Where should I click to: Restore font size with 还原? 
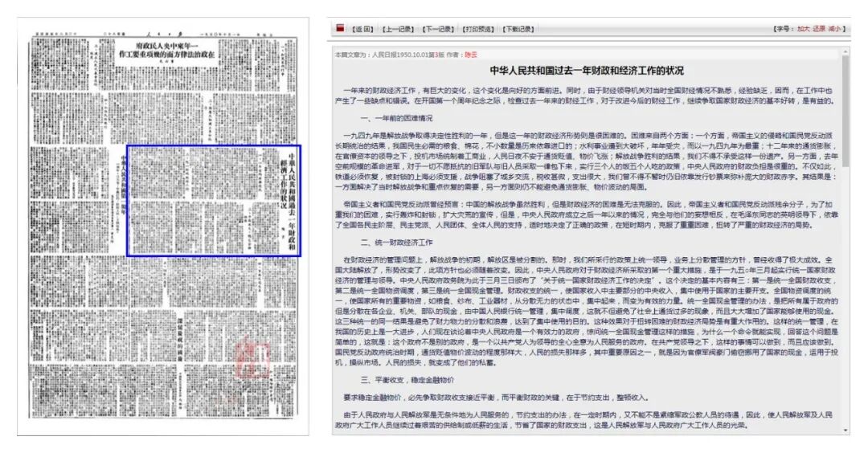[x=819, y=29]
